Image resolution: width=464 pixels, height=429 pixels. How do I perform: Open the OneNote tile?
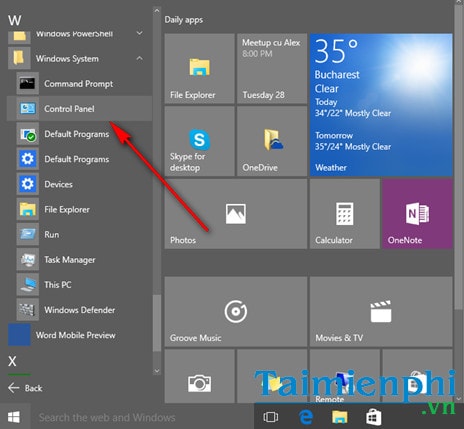417,214
